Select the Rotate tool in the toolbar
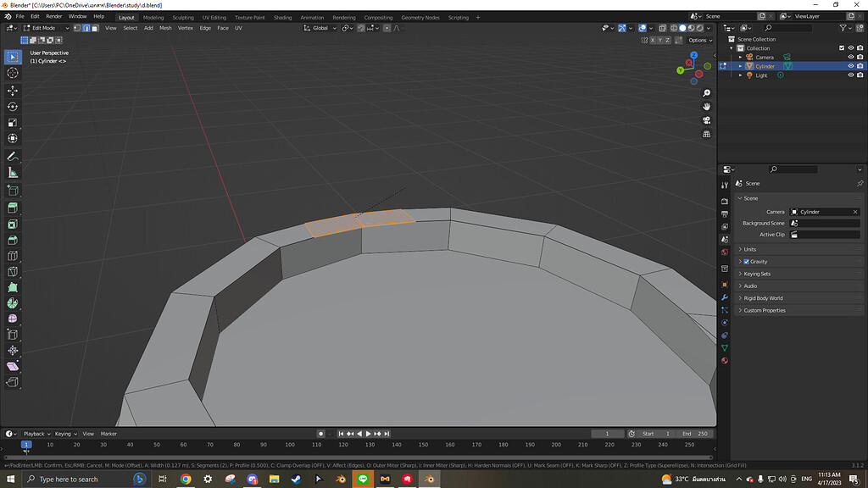Screen dimensions: 868x488 [13, 107]
